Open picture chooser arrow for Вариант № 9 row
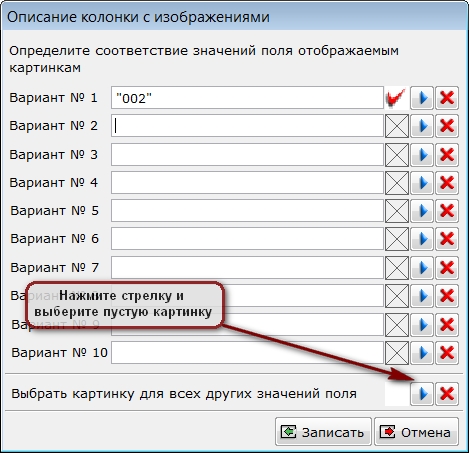 coord(422,325)
